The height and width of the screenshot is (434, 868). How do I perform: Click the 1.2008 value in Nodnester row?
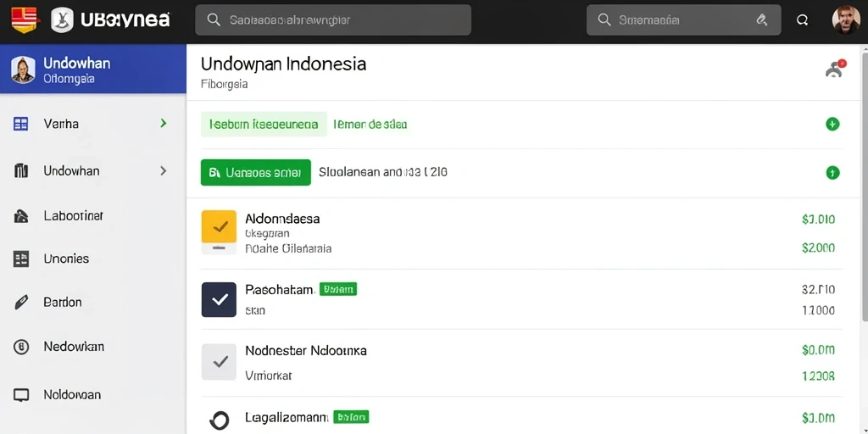point(818,376)
